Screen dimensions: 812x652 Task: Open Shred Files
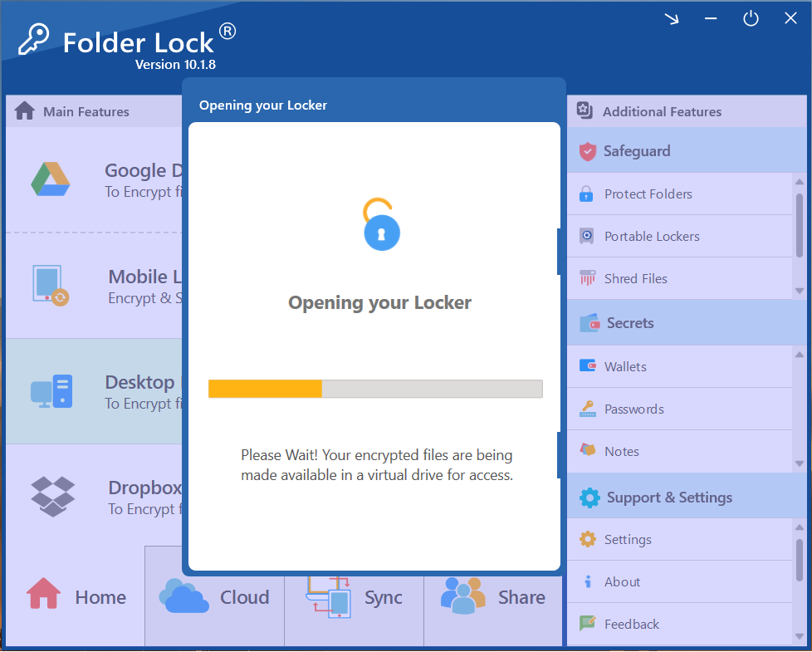680,278
